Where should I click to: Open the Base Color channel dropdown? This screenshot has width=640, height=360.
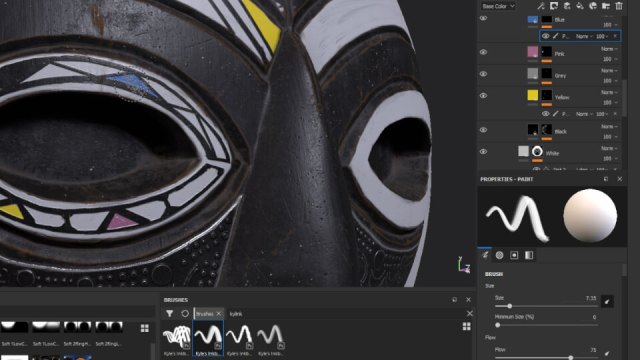(x=498, y=6)
